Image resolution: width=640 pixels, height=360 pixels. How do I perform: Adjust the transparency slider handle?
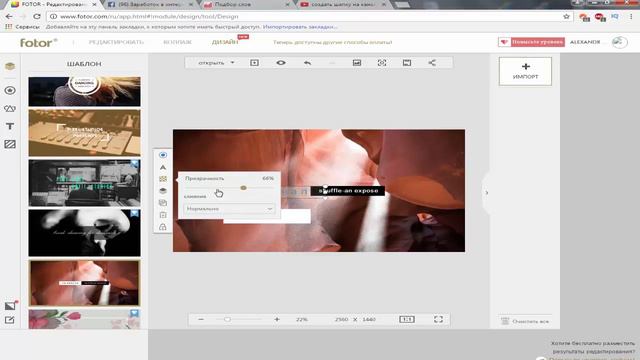tap(243, 188)
